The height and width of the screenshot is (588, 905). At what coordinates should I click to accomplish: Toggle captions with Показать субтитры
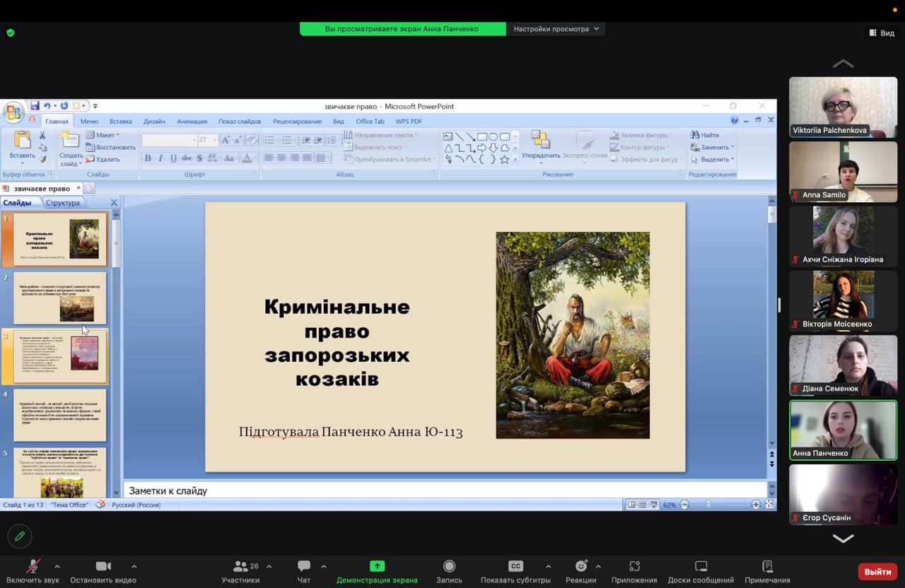[x=515, y=566]
